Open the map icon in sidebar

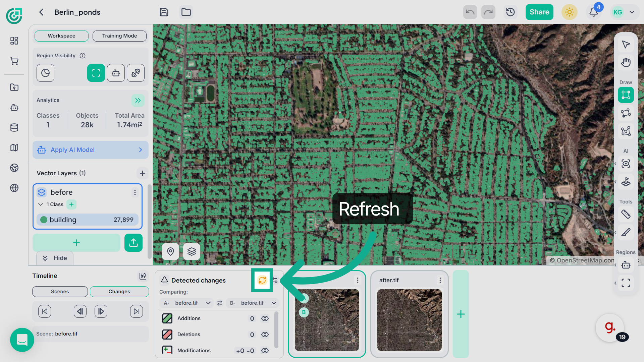[14, 148]
